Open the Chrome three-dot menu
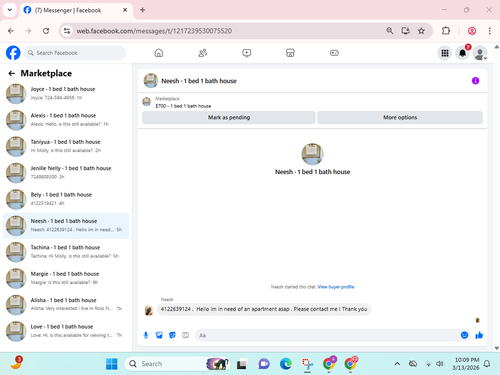 489,31
